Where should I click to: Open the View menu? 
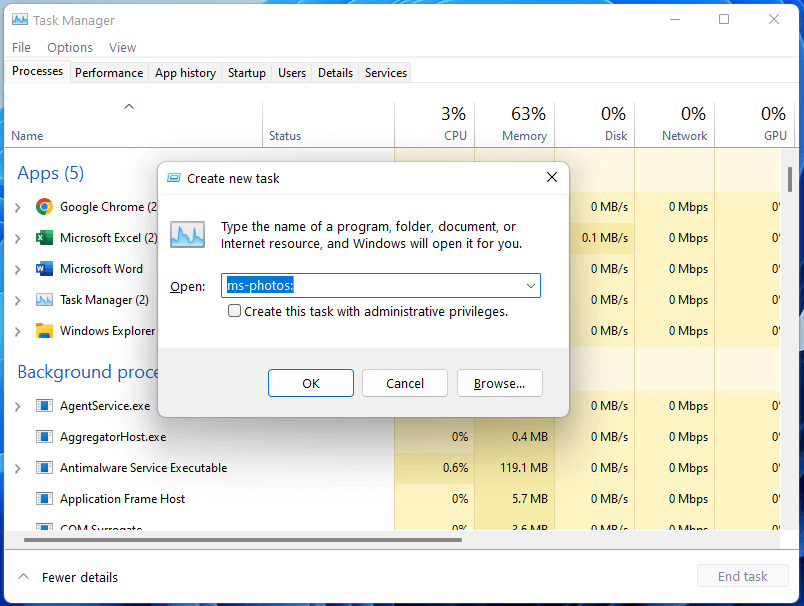[x=123, y=48]
